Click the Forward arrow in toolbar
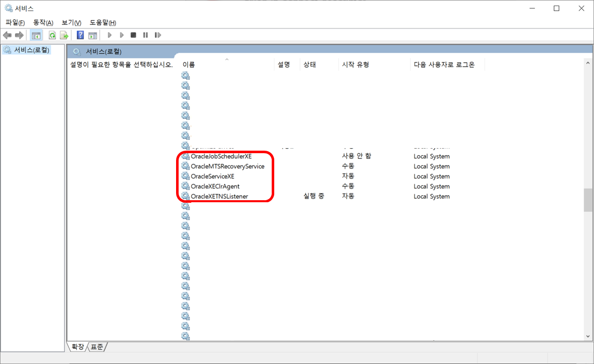This screenshot has width=594, height=364. coord(19,35)
